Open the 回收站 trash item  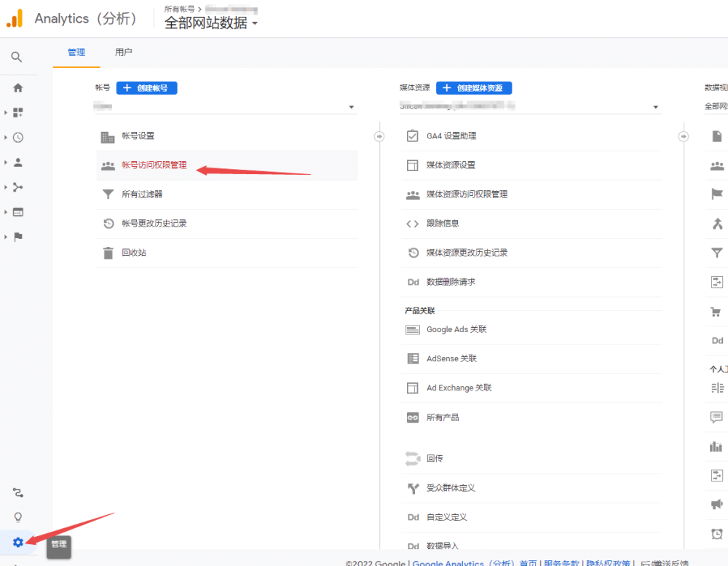point(134,253)
